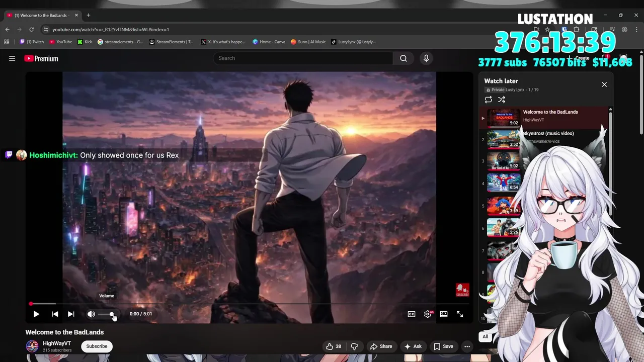The width and height of the screenshot is (644, 362).
Task: Open the Chrome three-dot menu
Action: (x=636, y=30)
